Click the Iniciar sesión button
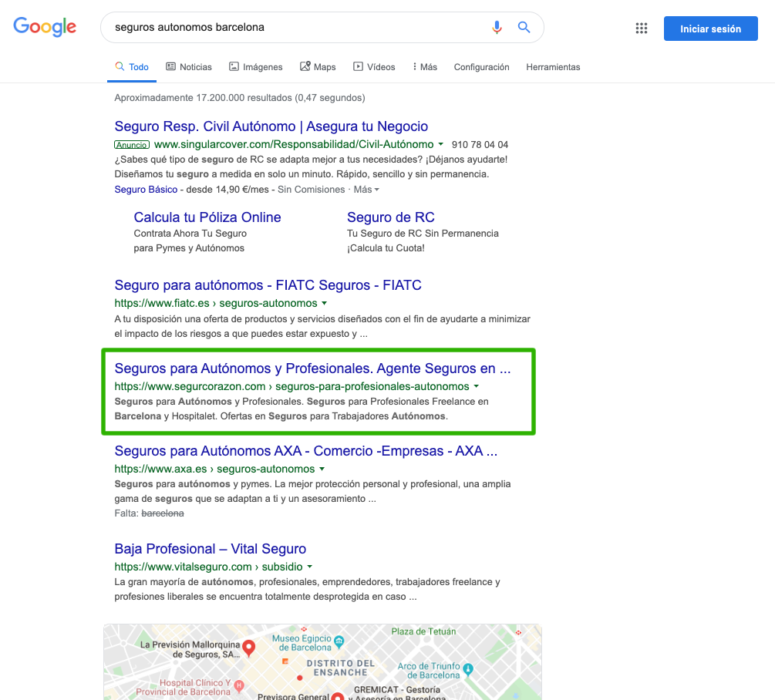 [x=711, y=29]
